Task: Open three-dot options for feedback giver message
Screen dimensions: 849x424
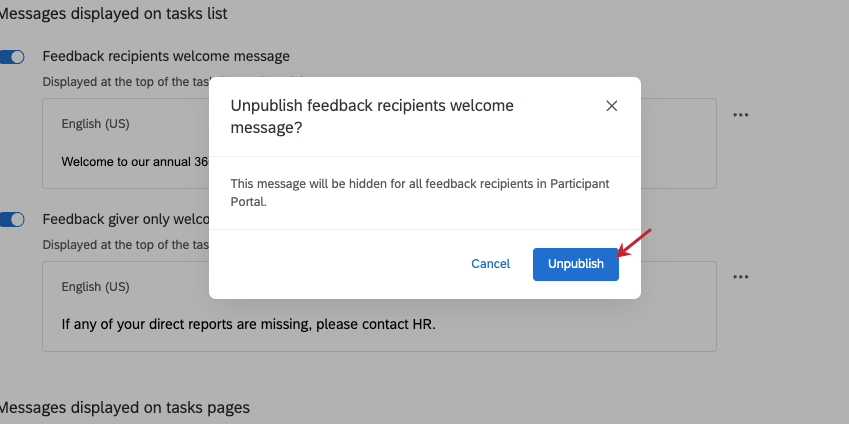Action: click(x=740, y=277)
